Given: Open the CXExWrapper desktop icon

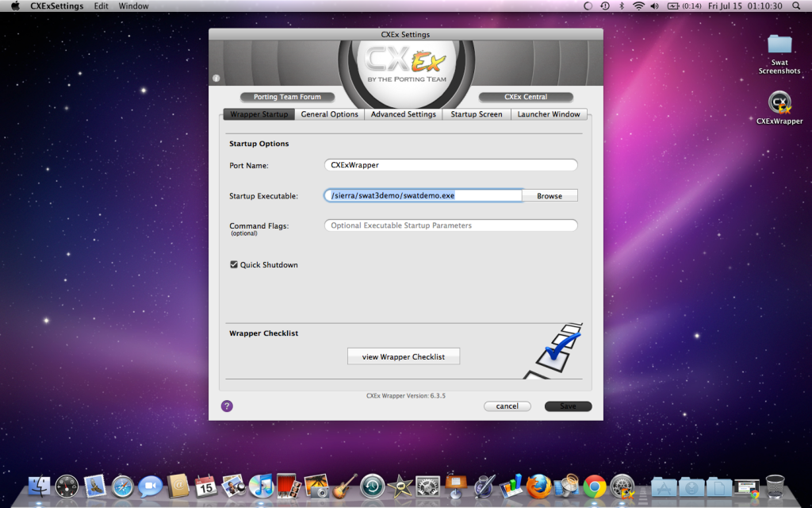Looking at the screenshot, I should click(779, 108).
